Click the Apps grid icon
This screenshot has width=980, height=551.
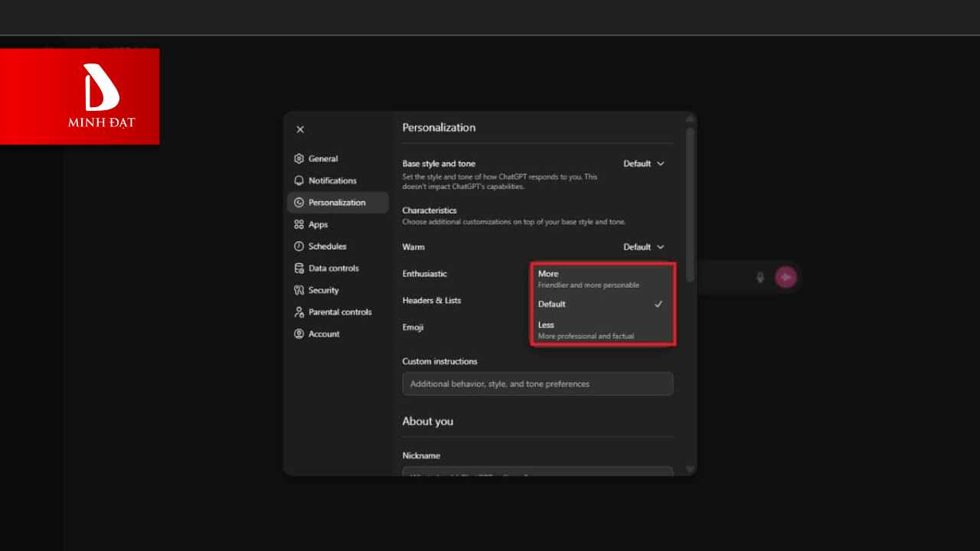[299, 225]
